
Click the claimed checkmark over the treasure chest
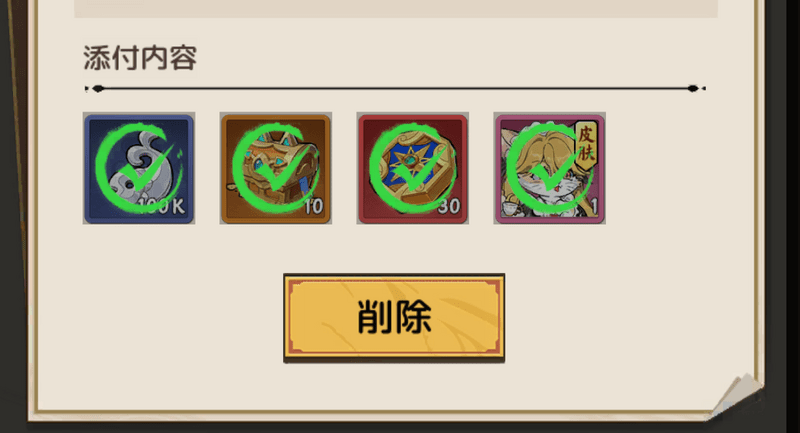pos(276,168)
